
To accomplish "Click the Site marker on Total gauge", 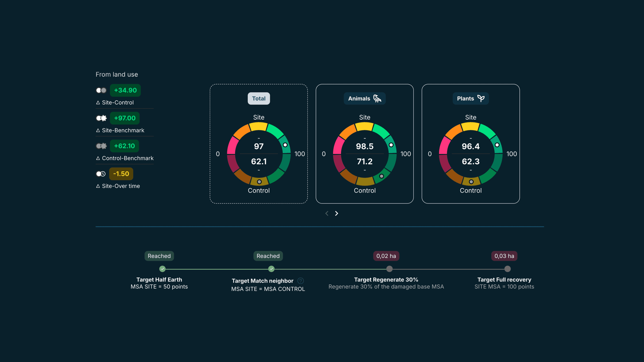I will coord(285,145).
